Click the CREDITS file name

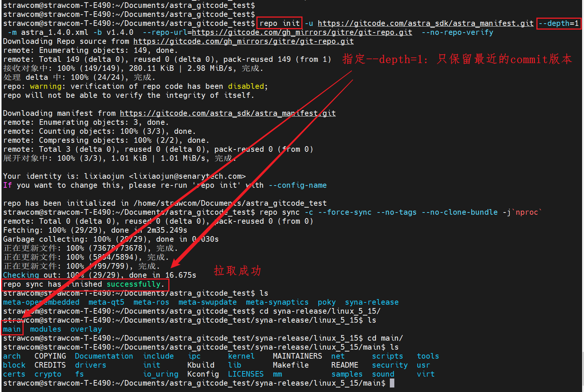pos(50,365)
